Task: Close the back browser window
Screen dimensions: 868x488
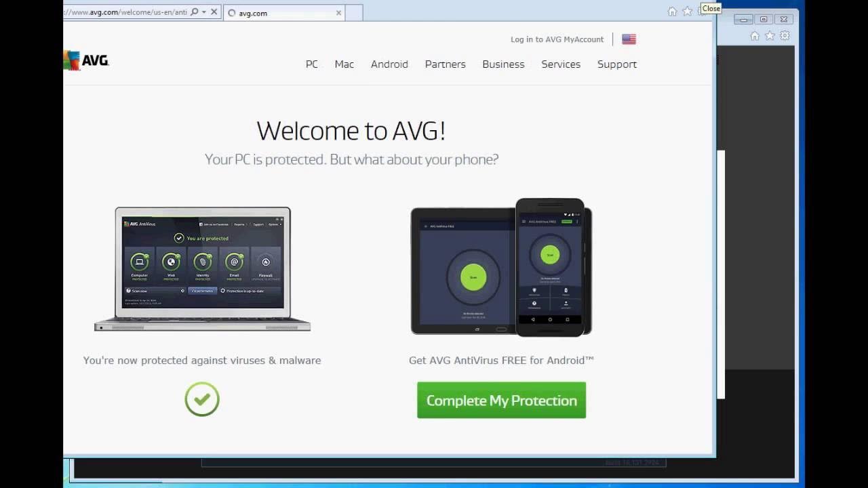Action: (x=784, y=20)
